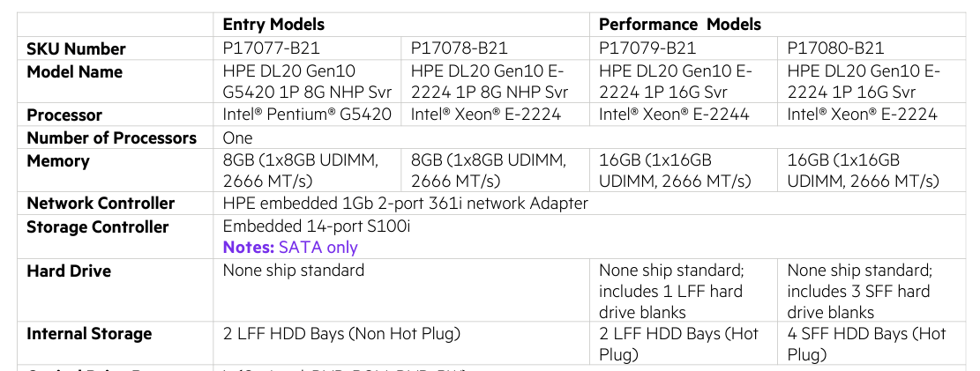Select the "includes 1 LFF hard drive blanks" cell
The height and width of the screenshot is (371, 980).
[x=670, y=292]
